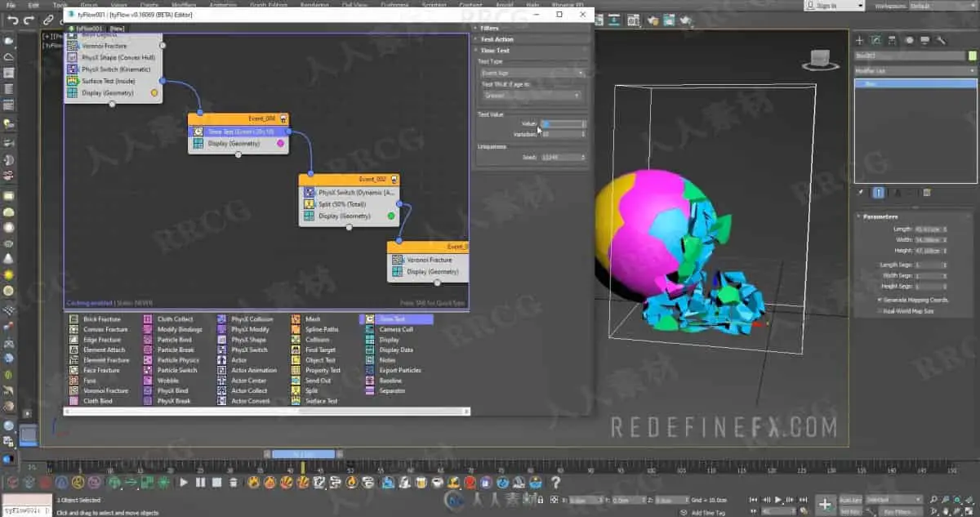This screenshot has width=980, height=517.
Task: Select the Brick Fracture operator icon
Action: (74, 319)
